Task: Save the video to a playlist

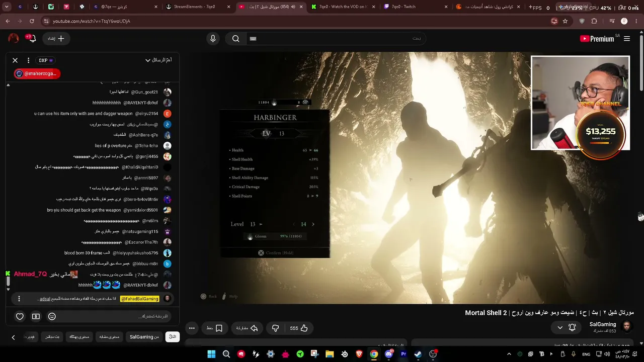Action: pyautogui.click(x=214, y=328)
